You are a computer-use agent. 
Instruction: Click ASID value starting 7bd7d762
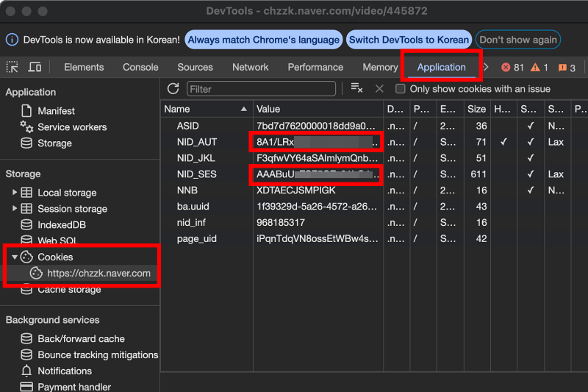(x=315, y=126)
